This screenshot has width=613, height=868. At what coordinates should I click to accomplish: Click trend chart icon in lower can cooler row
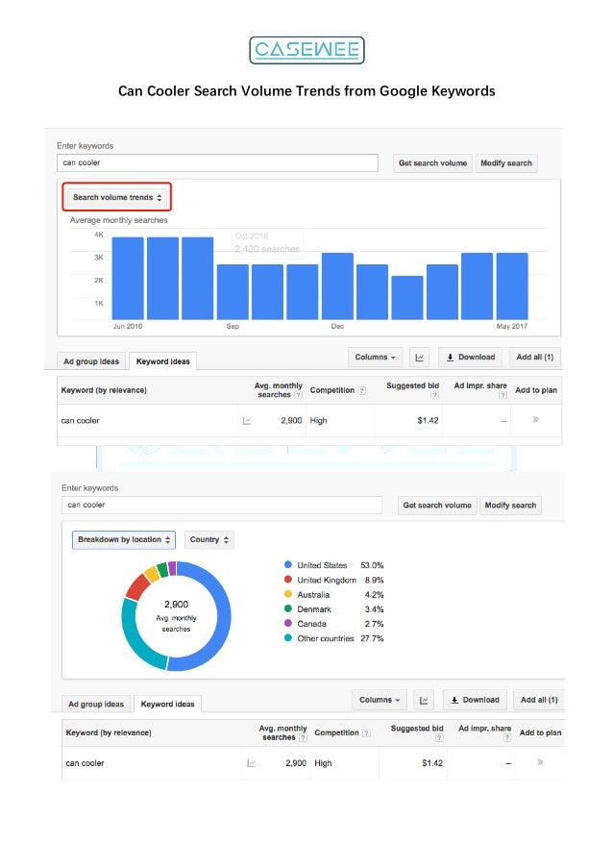(x=251, y=763)
